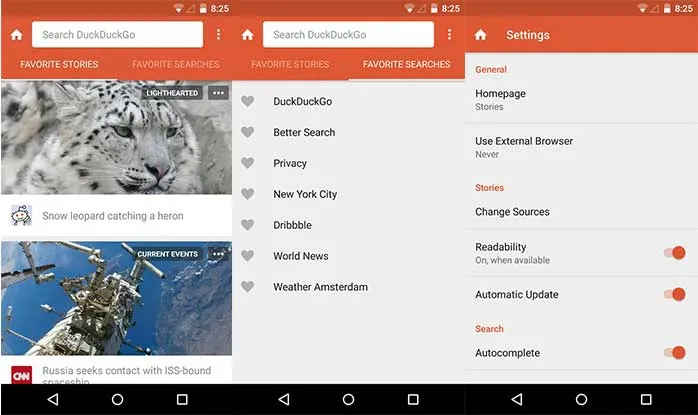
Task: Toggle the Autocomplete switch
Action: click(x=674, y=353)
